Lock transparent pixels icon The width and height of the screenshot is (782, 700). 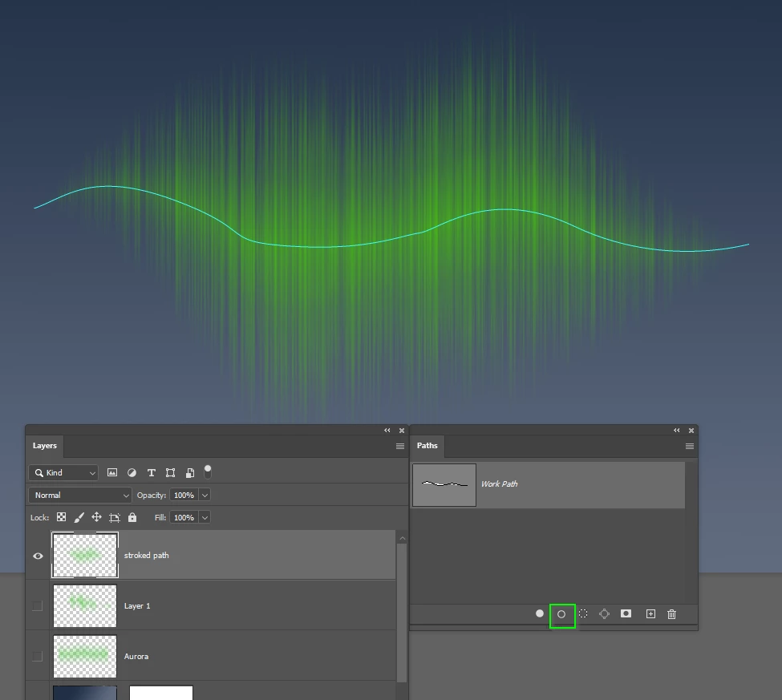pyautogui.click(x=61, y=517)
